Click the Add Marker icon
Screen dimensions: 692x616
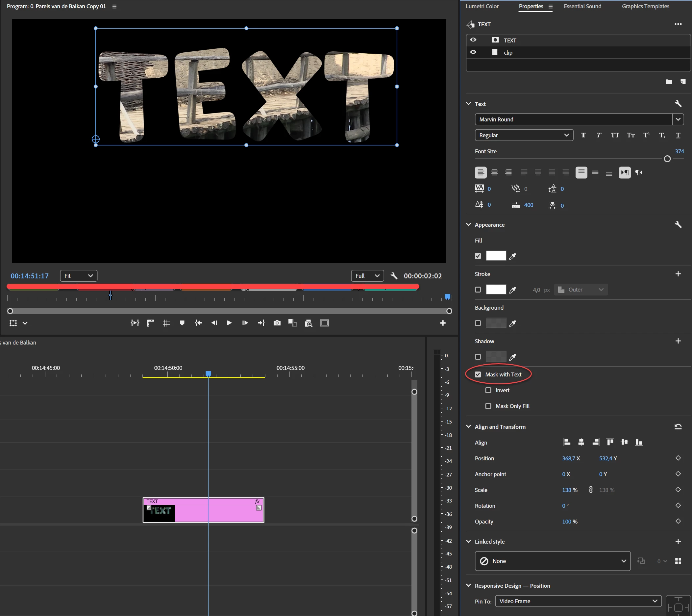pos(182,323)
